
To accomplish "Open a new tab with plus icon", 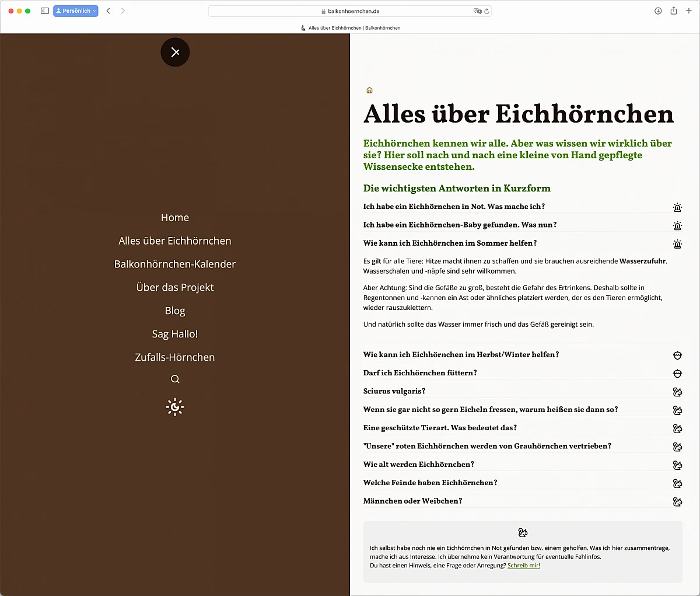I will click(x=689, y=11).
